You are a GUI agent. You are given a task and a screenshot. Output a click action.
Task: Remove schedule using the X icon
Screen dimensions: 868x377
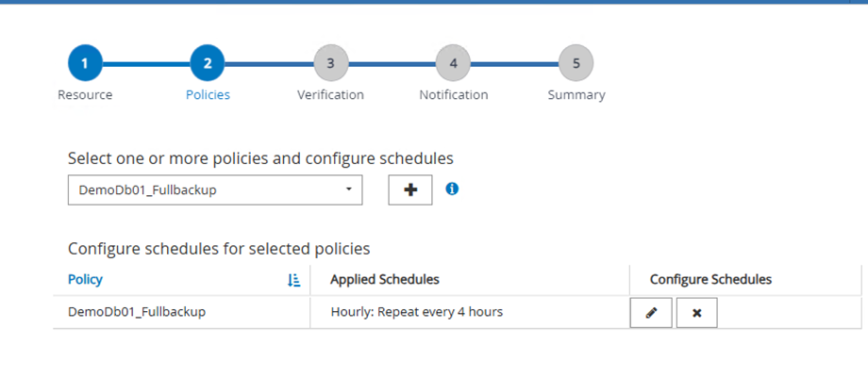click(696, 313)
